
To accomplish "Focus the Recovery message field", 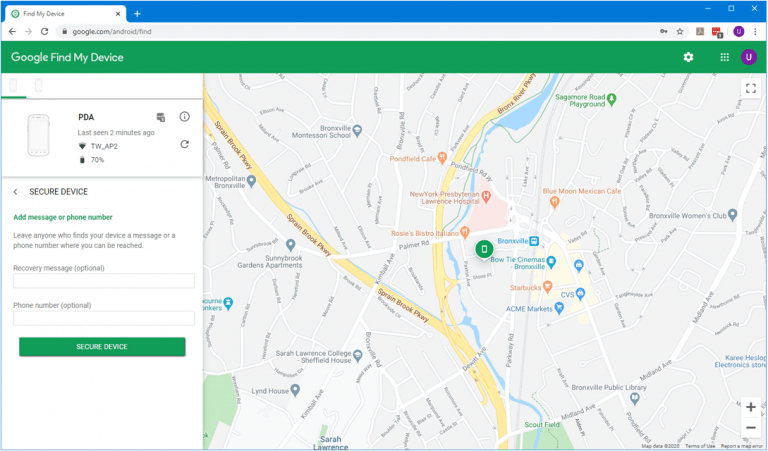I will 104,281.
